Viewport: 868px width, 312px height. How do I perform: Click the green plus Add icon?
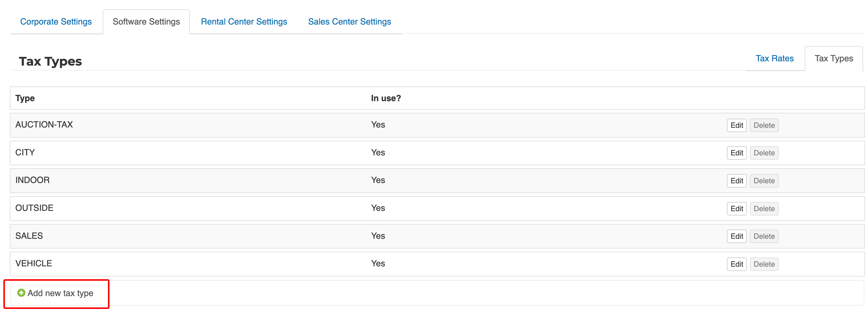tap(21, 293)
